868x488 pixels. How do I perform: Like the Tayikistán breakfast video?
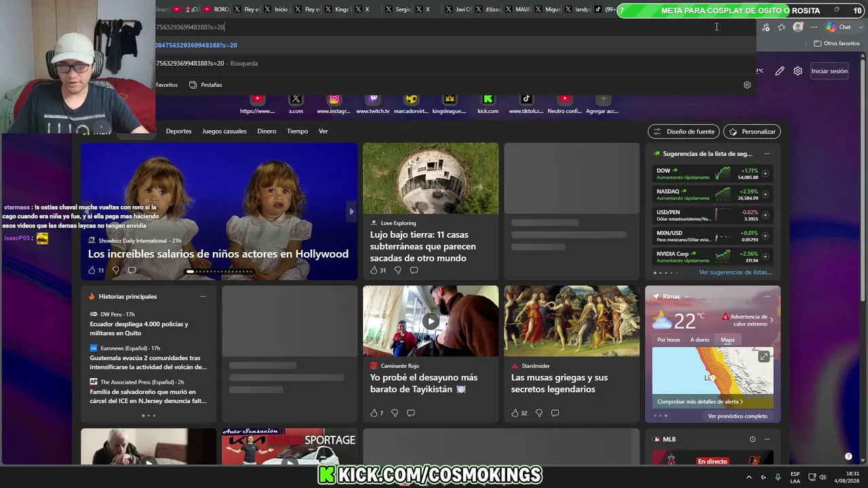point(374,413)
